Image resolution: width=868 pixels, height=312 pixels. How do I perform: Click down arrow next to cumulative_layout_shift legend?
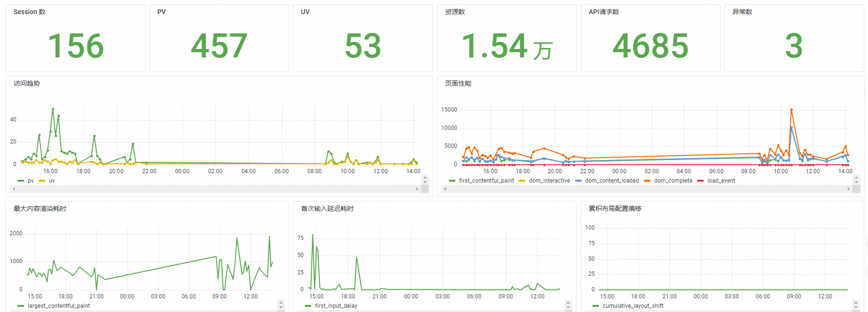click(856, 307)
